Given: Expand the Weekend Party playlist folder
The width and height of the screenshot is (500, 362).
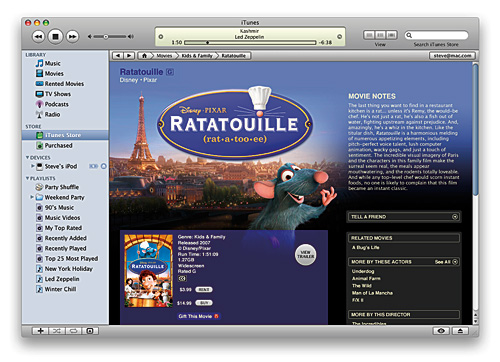Looking at the screenshot, I should coord(32,197).
